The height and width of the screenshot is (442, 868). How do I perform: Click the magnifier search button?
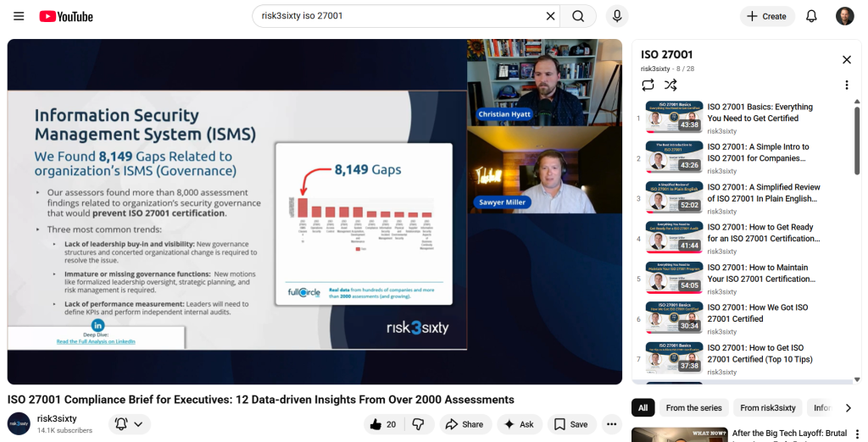pos(578,16)
